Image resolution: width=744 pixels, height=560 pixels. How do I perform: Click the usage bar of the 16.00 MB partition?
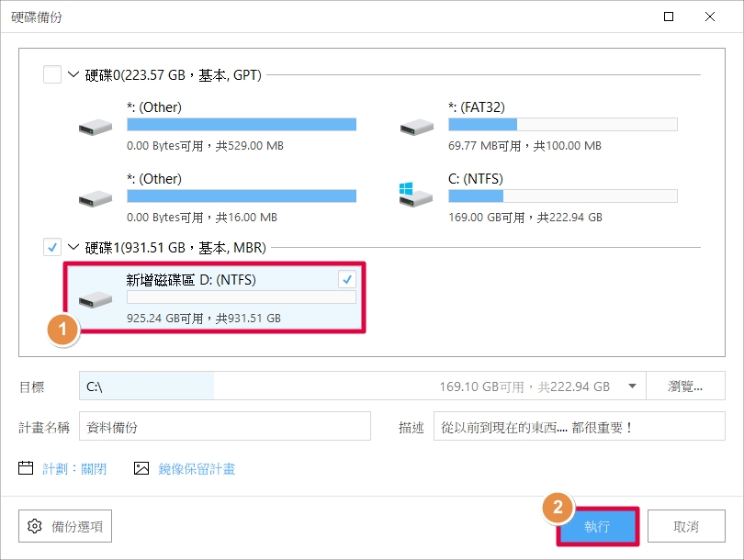[242, 196]
